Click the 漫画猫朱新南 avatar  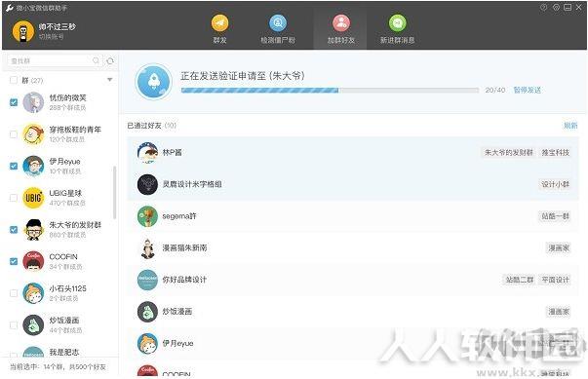[147, 247]
